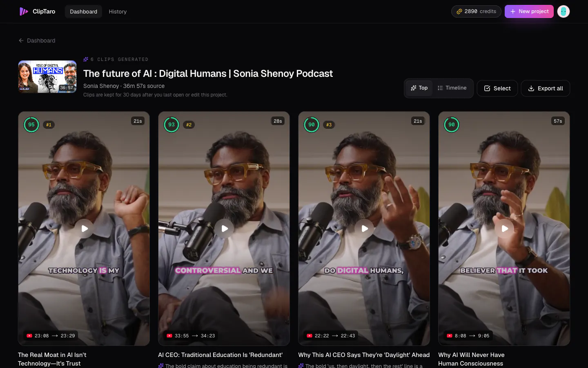Open the user profile avatar

pos(563,11)
